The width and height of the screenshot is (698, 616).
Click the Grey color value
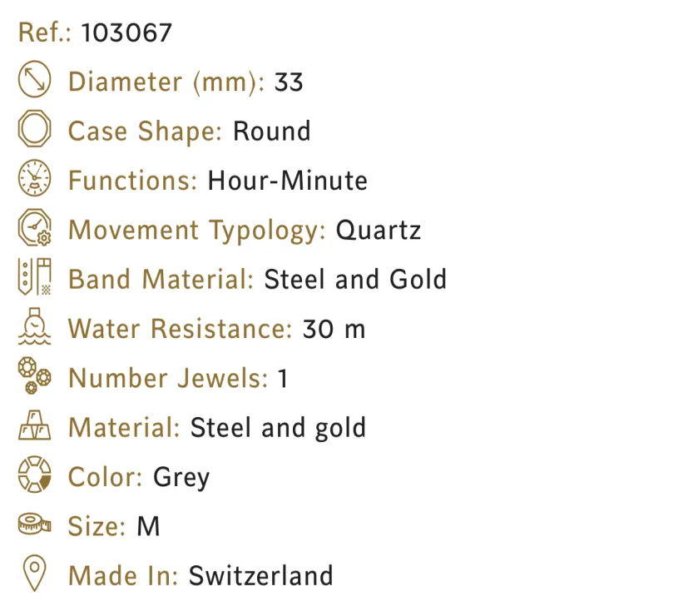tap(181, 478)
